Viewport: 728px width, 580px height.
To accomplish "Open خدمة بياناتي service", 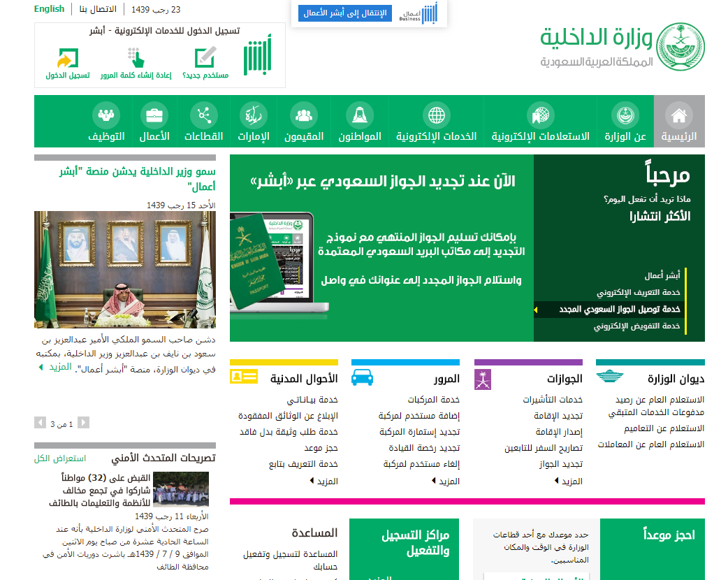I will pos(312,400).
